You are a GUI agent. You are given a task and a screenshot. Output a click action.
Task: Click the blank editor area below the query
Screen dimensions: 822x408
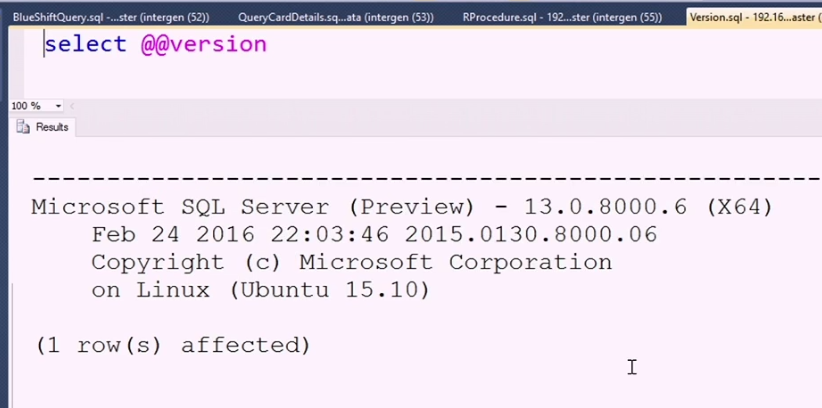[x=400, y=78]
